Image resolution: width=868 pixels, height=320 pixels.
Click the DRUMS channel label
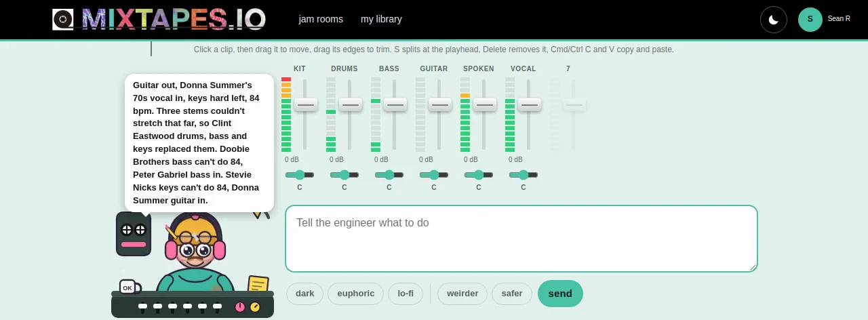[344, 69]
